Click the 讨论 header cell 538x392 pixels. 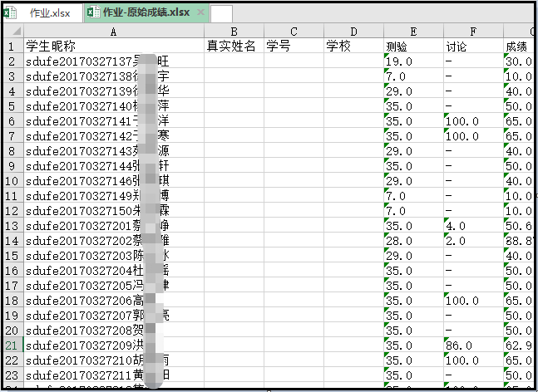tap(473, 46)
